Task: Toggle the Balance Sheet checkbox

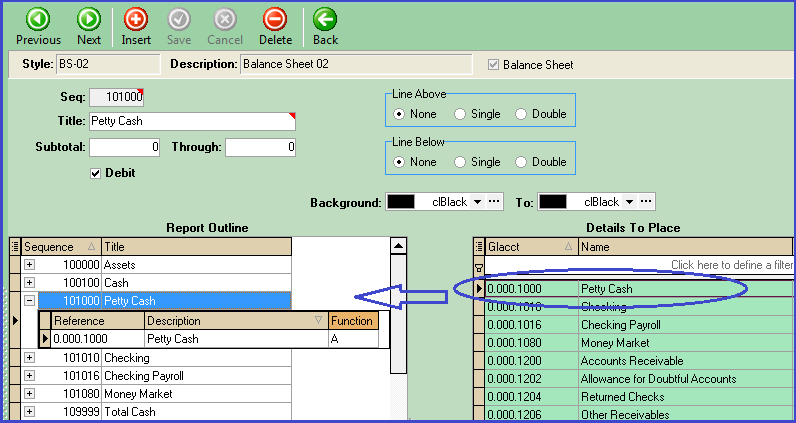Action: [x=493, y=65]
